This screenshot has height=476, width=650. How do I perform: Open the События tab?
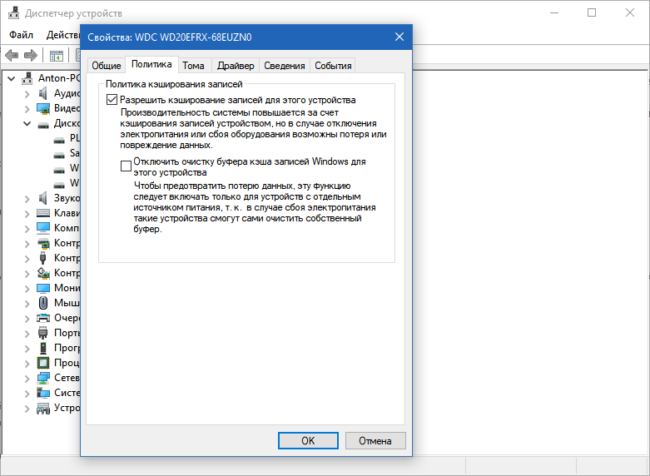pos(333,66)
